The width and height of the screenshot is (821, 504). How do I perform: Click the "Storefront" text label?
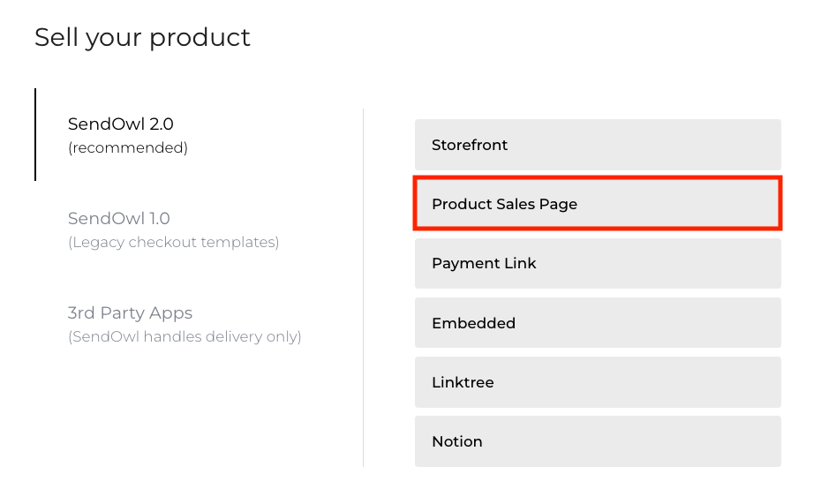click(x=470, y=145)
